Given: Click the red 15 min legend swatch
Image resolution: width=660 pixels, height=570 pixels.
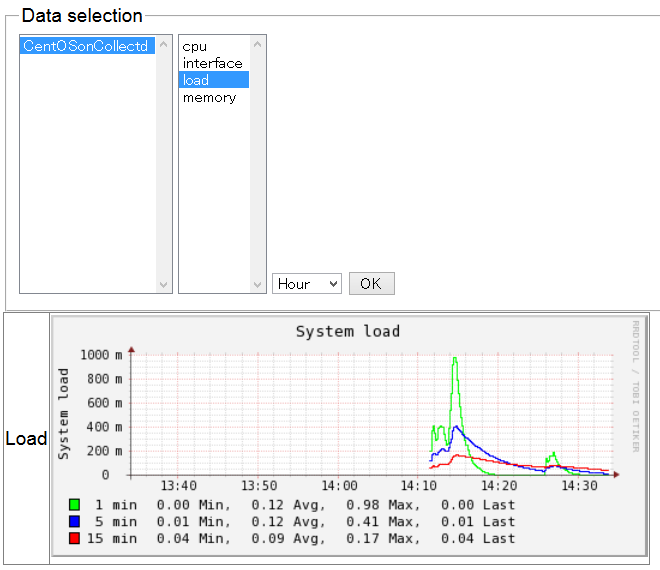Looking at the screenshot, I should pos(75,538).
